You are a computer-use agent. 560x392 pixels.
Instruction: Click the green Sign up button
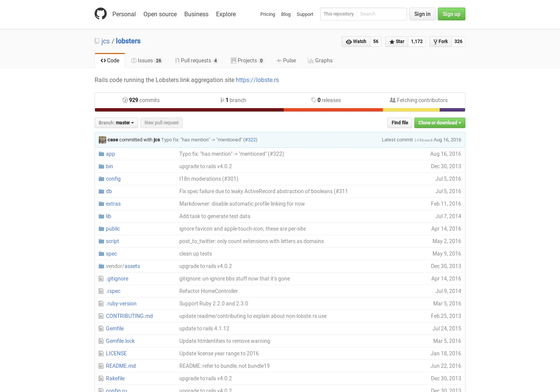pos(451,14)
